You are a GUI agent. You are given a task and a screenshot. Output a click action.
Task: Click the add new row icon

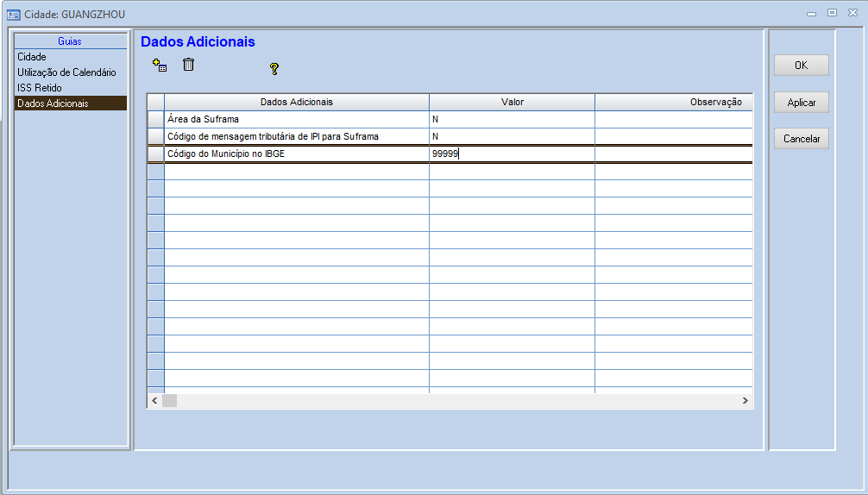tap(159, 66)
